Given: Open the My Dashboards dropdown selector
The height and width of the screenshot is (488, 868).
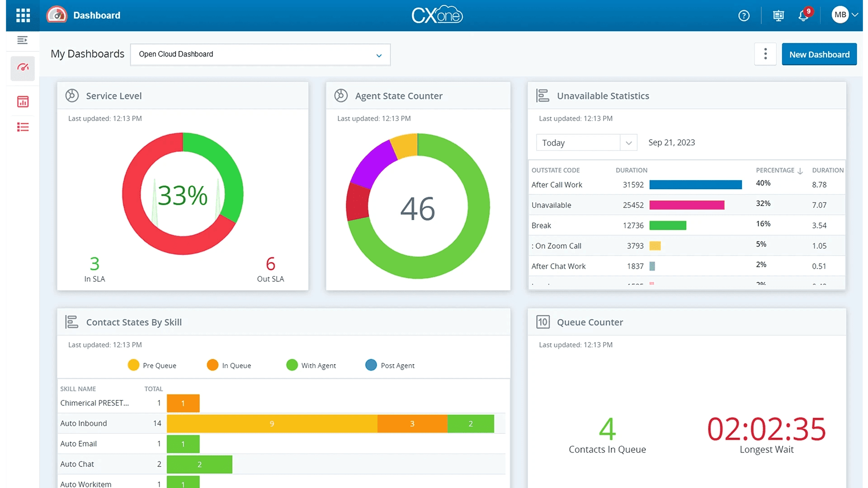Looking at the screenshot, I should point(259,54).
